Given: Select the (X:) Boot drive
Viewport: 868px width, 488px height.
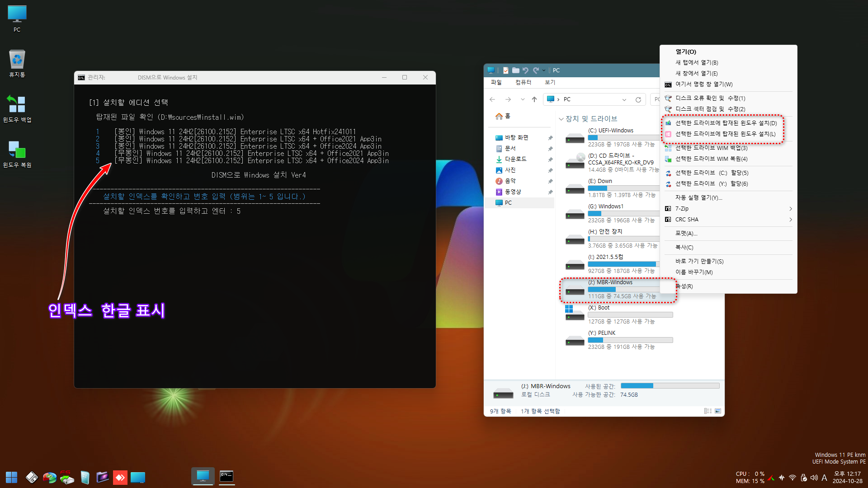Looking at the screenshot, I should [618, 314].
